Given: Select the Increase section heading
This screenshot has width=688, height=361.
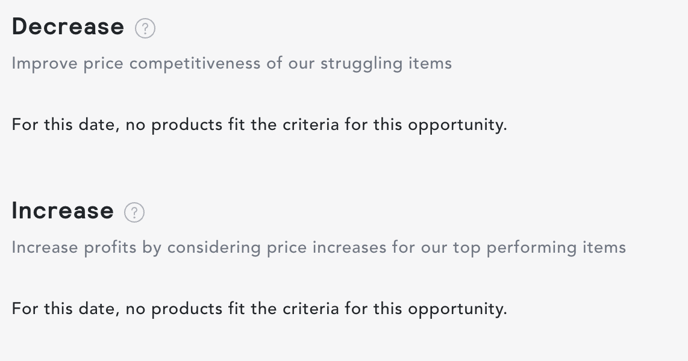Looking at the screenshot, I should tap(63, 211).
